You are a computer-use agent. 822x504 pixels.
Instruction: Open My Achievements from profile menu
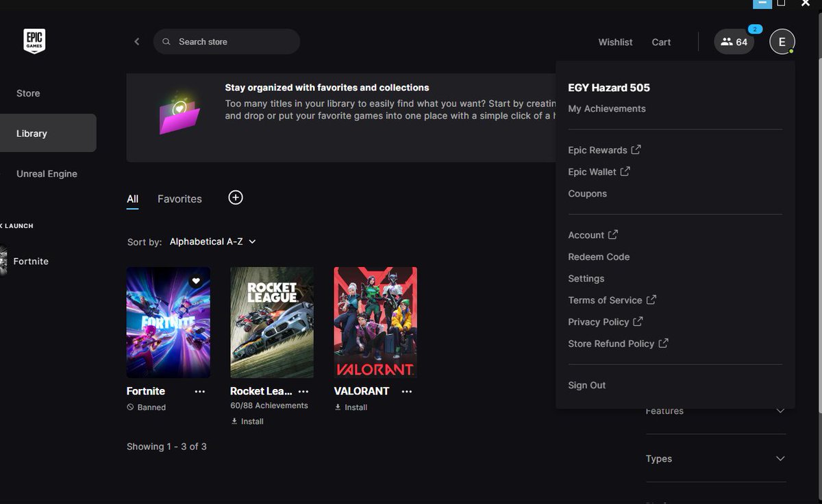(x=607, y=109)
